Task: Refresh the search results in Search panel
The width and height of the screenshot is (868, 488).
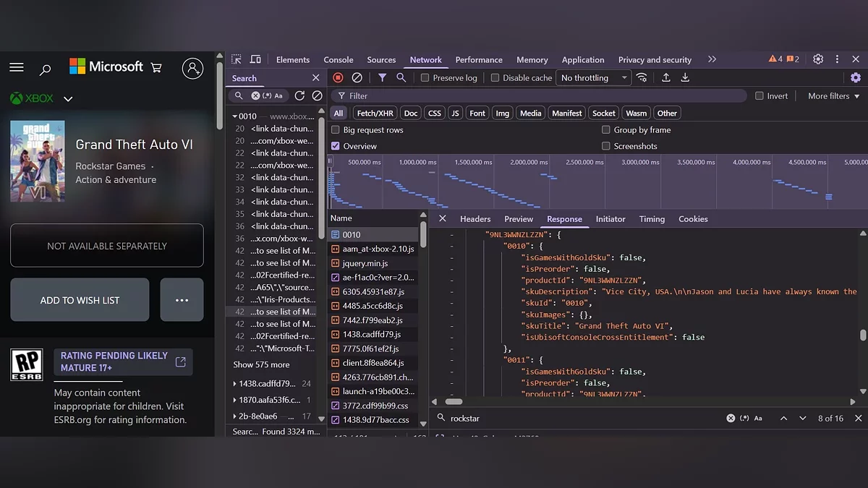Action: (x=299, y=95)
